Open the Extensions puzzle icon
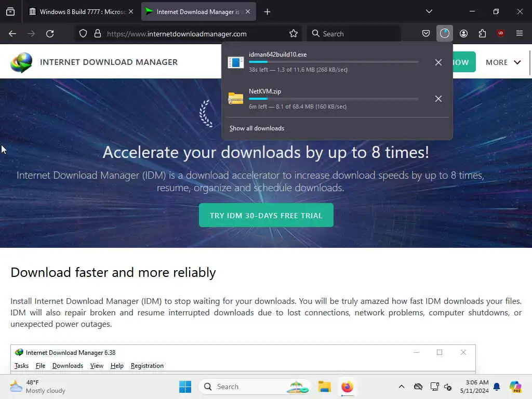Image resolution: width=532 pixels, height=399 pixels. tap(482, 34)
